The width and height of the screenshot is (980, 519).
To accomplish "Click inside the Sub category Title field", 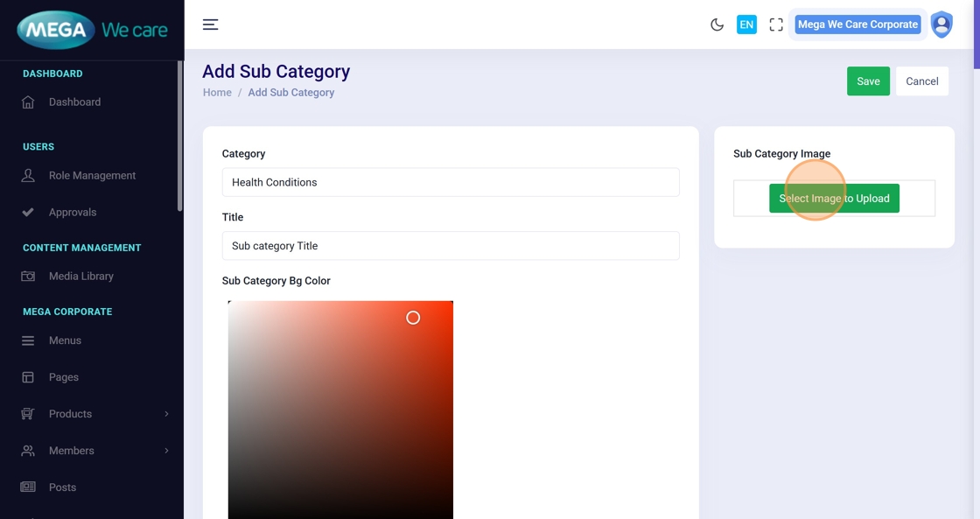I will pyautogui.click(x=451, y=246).
